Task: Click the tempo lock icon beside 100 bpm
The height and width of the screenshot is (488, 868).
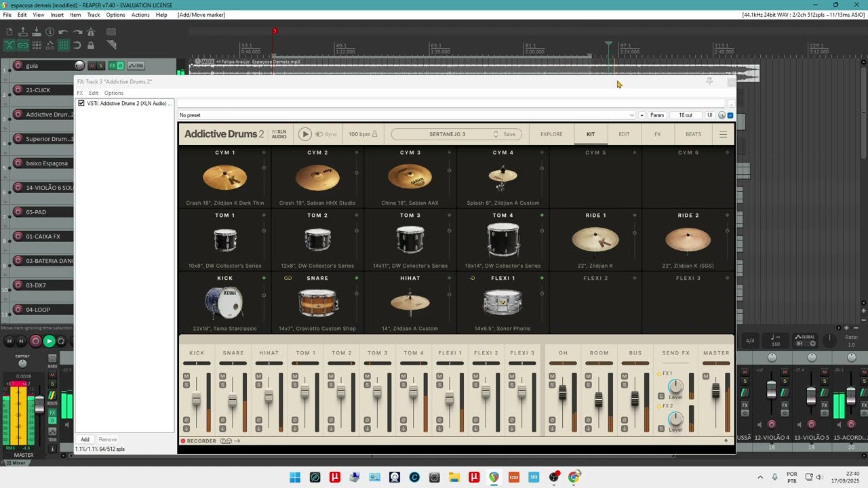Action: pyautogui.click(x=374, y=134)
